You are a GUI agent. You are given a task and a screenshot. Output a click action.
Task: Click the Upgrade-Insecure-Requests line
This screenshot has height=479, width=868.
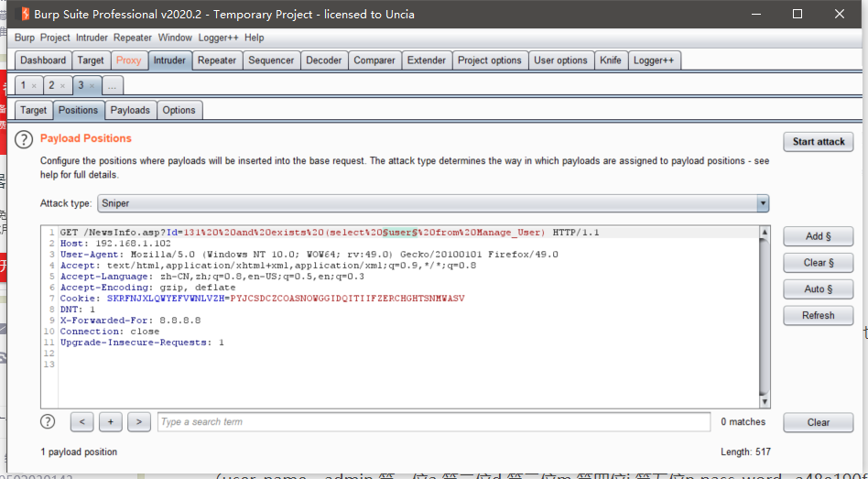click(142, 343)
